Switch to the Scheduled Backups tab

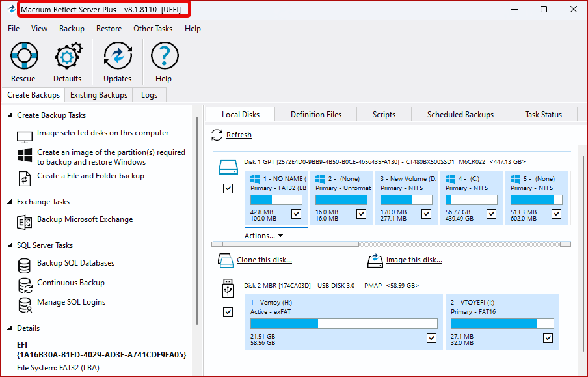coord(460,115)
